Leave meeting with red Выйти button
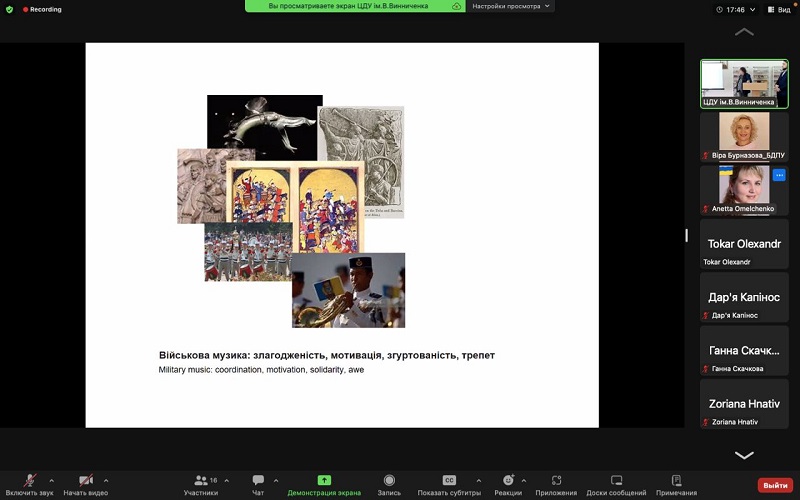 coord(775,485)
